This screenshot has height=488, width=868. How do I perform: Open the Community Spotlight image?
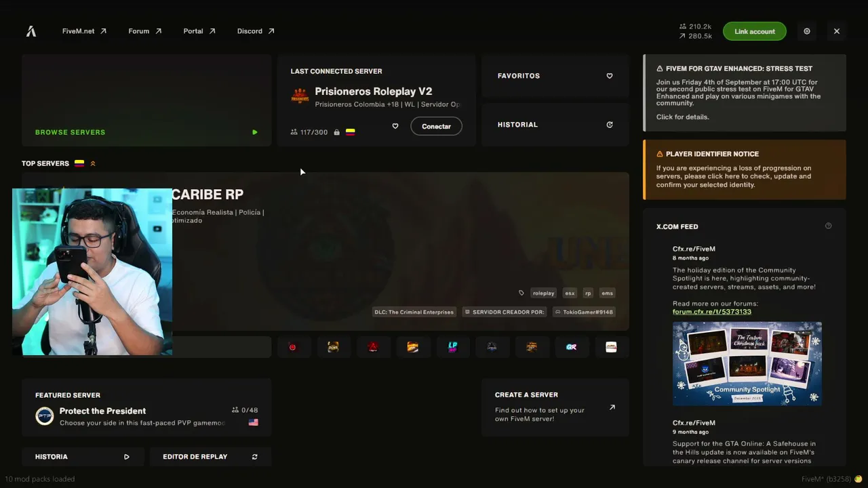point(747,364)
